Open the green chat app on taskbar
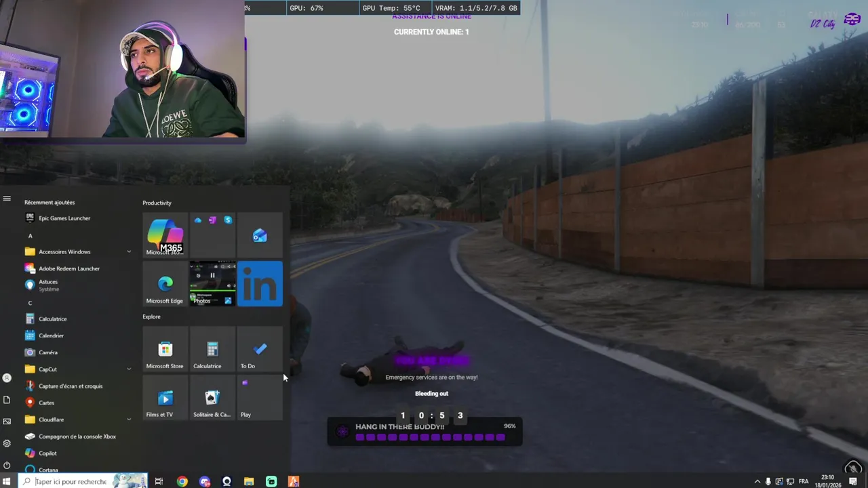 (x=271, y=481)
